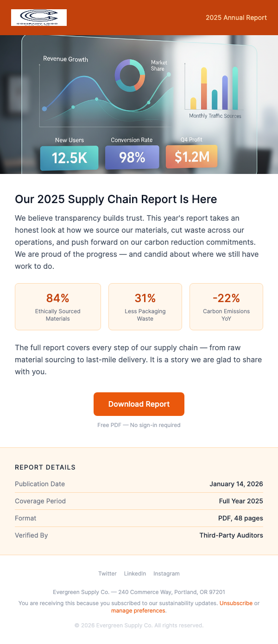
Task: Select the 31% Less Packaging Waste card
Action: pyautogui.click(x=145, y=306)
